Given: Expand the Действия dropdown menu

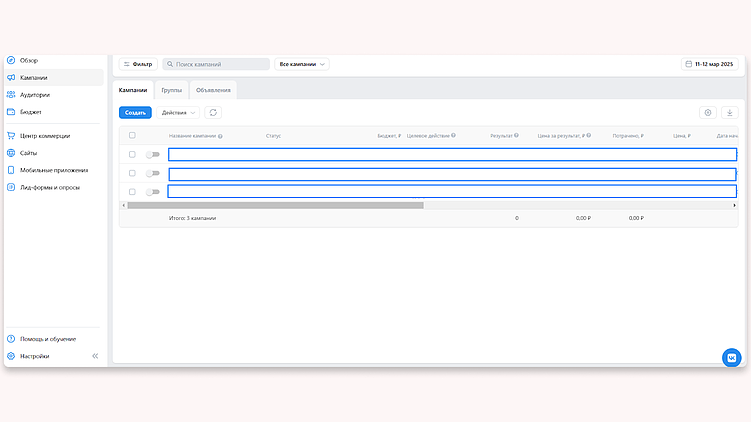Looking at the screenshot, I should (x=178, y=113).
